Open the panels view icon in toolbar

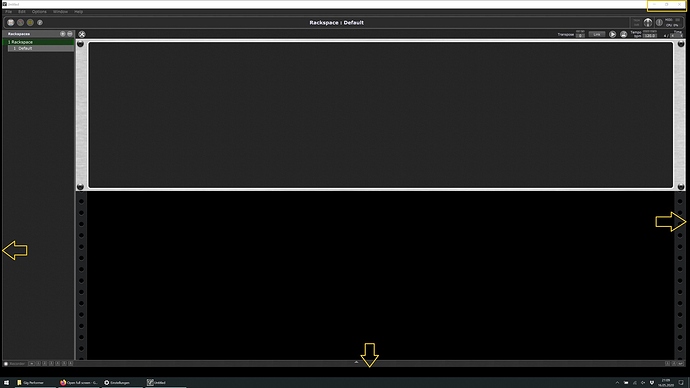click(11, 22)
